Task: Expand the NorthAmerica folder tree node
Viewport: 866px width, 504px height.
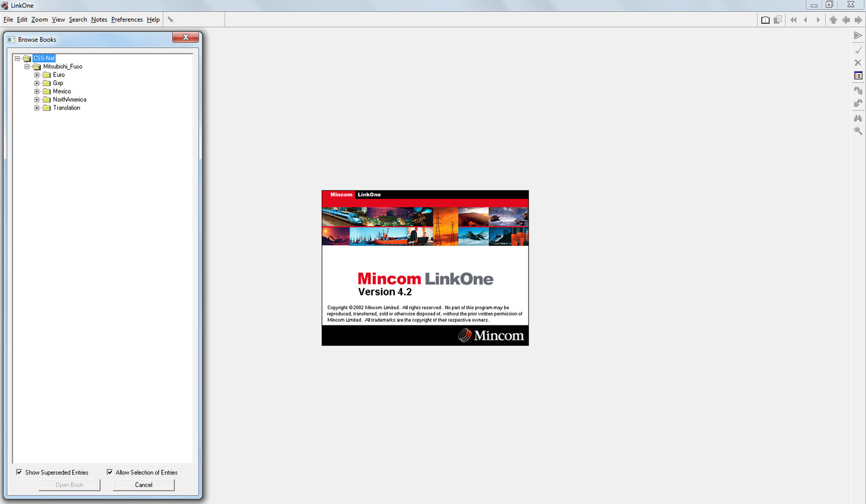Action: click(x=37, y=99)
